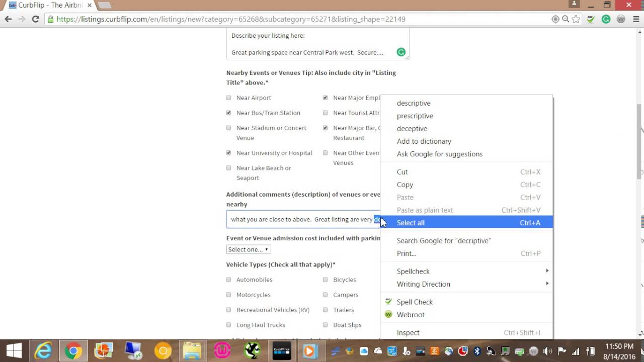Viewport: 644px width, 362px height.
Task: Open the Chrome hamburger menu
Action: click(x=635, y=19)
